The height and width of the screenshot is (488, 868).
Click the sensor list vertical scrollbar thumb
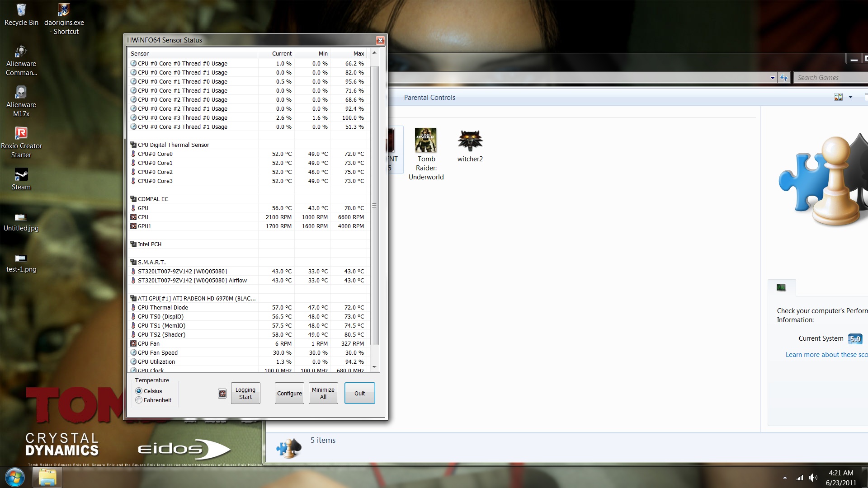click(374, 206)
